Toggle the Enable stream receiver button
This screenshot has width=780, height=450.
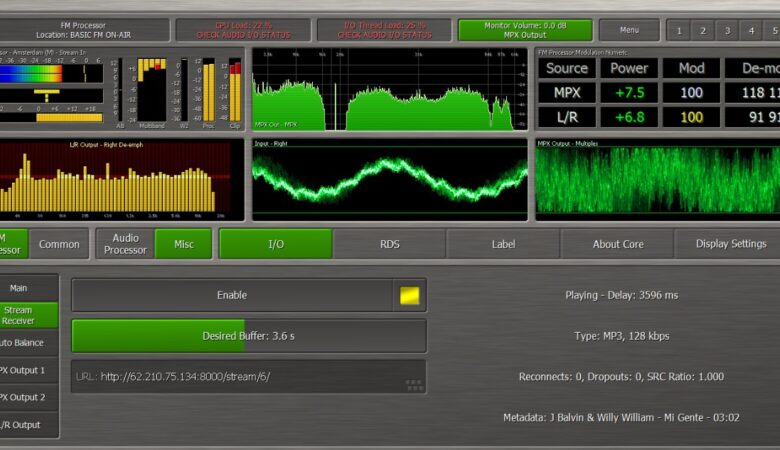point(232,295)
